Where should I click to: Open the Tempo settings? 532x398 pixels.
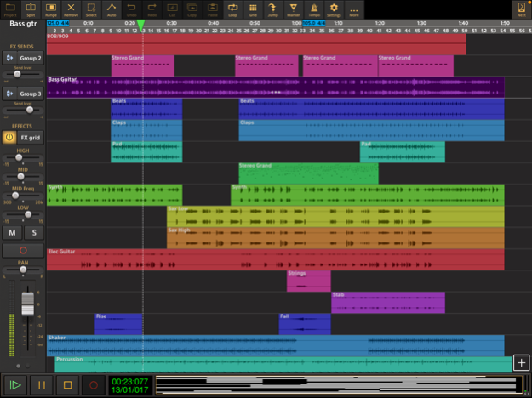pos(315,9)
